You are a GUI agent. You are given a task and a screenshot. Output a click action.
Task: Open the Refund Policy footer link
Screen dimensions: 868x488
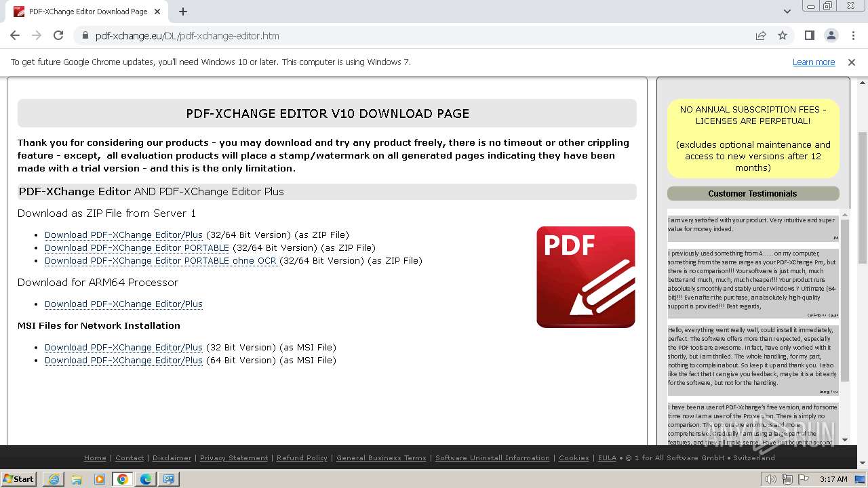(x=302, y=457)
